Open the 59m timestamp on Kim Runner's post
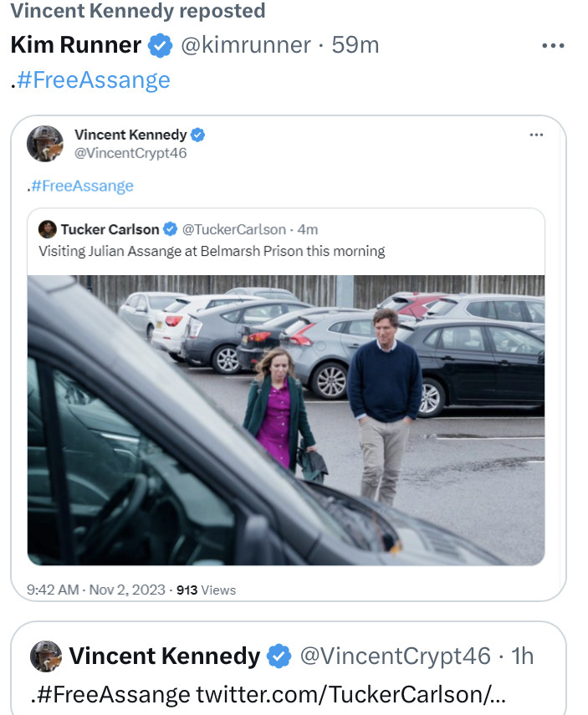The image size is (588, 715). point(355,45)
